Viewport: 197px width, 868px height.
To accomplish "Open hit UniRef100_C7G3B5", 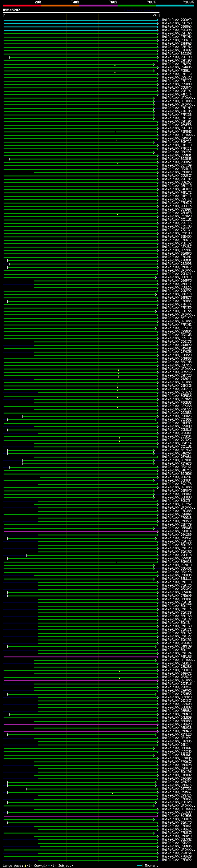I will (176, 511).
